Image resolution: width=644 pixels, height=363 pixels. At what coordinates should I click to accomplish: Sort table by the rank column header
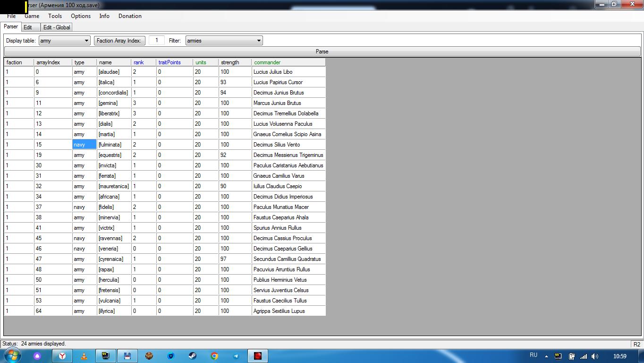click(144, 62)
